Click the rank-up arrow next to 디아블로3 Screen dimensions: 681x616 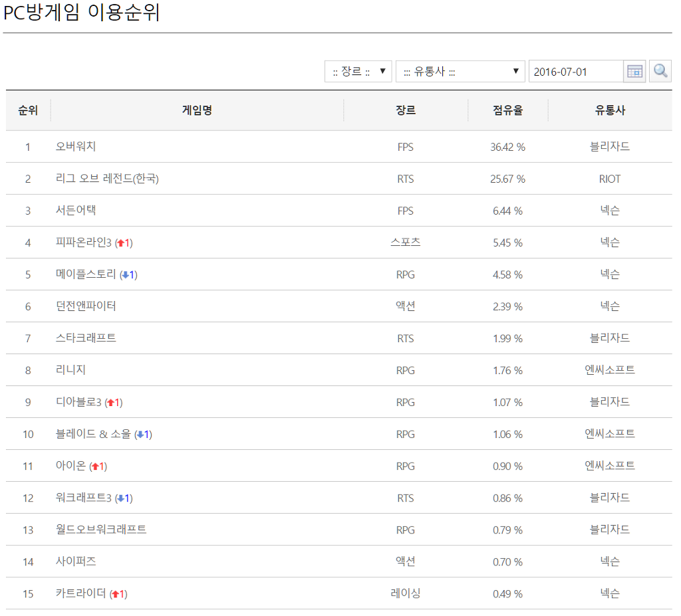click(x=111, y=402)
